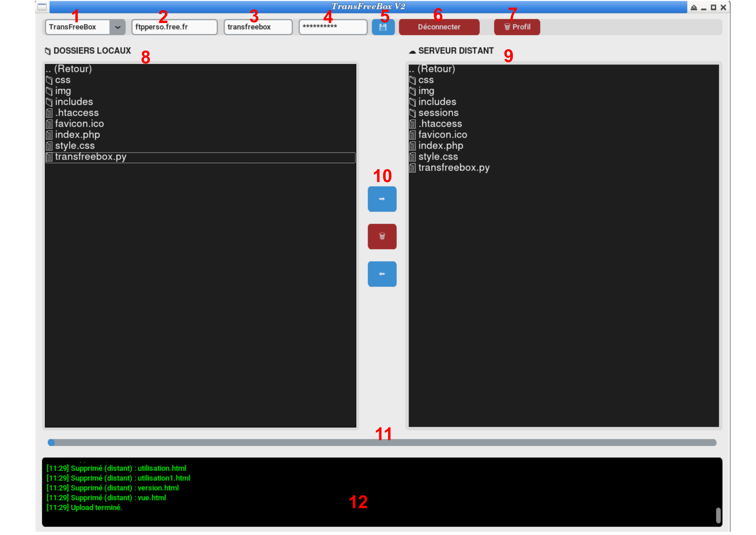Screen dimensions: 756x535
Task: Click log line 'Supprimé (distant) : utilisation1.html'
Action: click(118, 478)
